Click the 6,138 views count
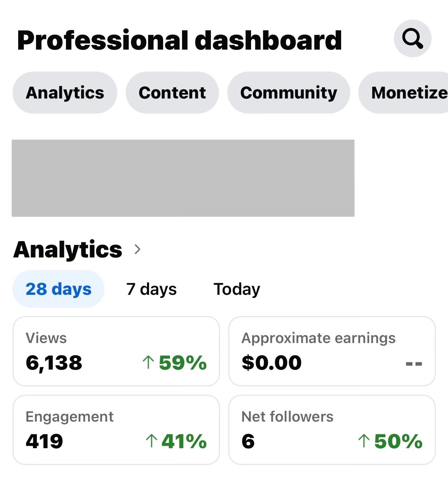Screen dimensions: 448x488 [x=54, y=363]
